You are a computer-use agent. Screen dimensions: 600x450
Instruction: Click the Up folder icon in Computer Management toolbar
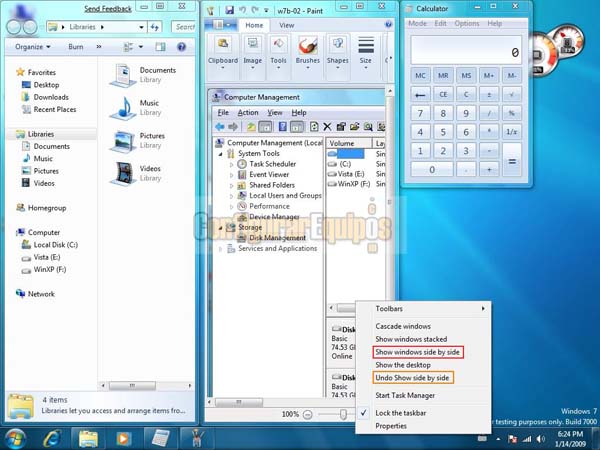(251, 127)
